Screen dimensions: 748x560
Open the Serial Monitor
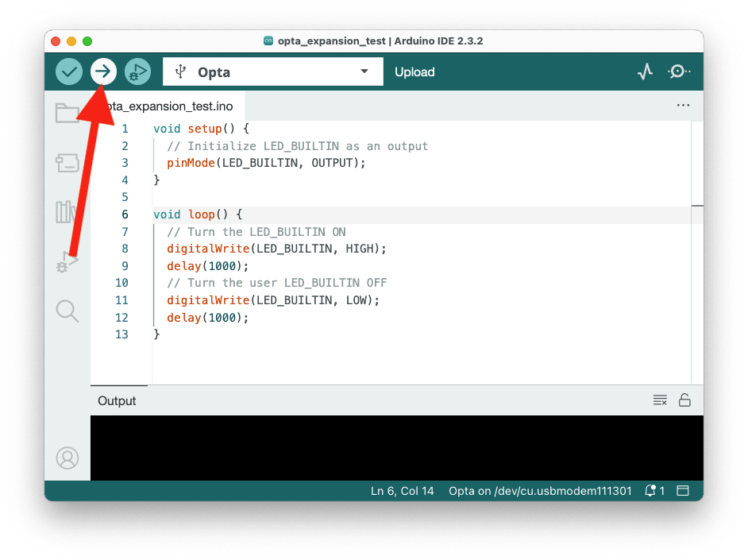coord(679,71)
